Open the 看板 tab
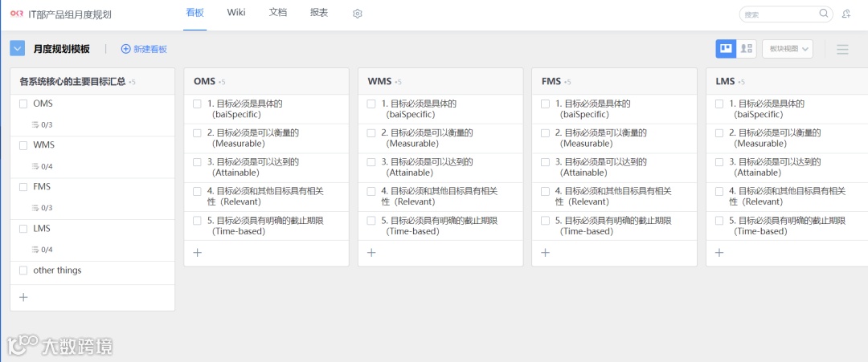 pos(194,13)
